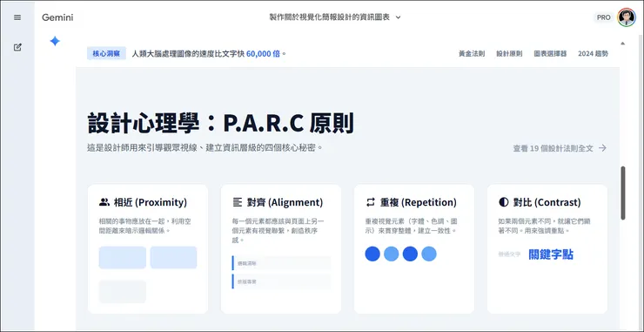644x332 pixels.
Task: Select the 對比 (Contrast) card title
Action: [547, 202]
